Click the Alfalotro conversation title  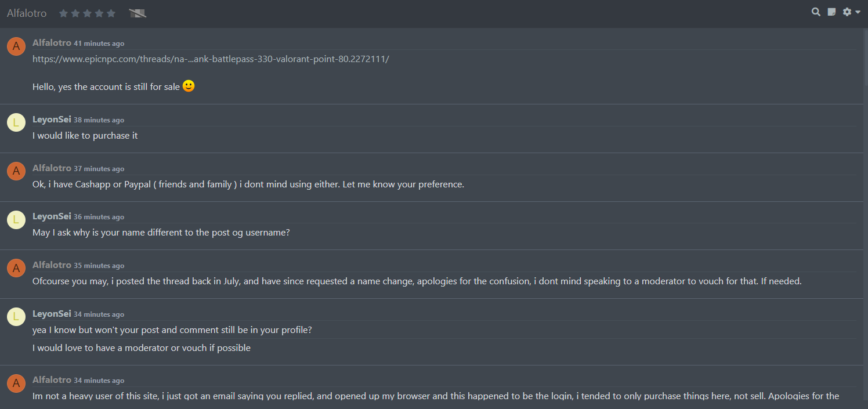(x=27, y=13)
